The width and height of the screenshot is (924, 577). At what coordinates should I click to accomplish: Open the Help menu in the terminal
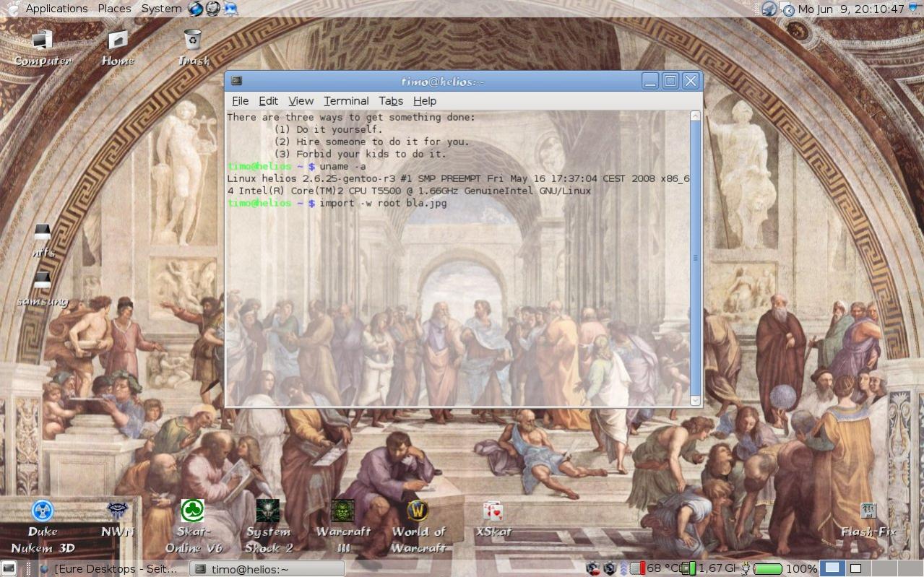tap(425, 101)
